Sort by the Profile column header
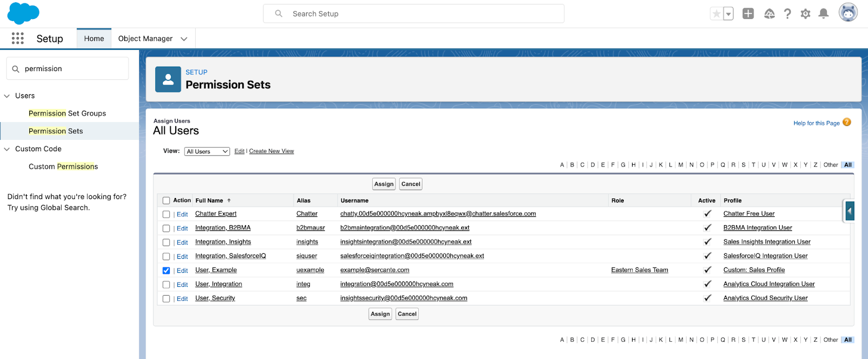This screenshot has width=868, height=359. [x=732, y=201]
